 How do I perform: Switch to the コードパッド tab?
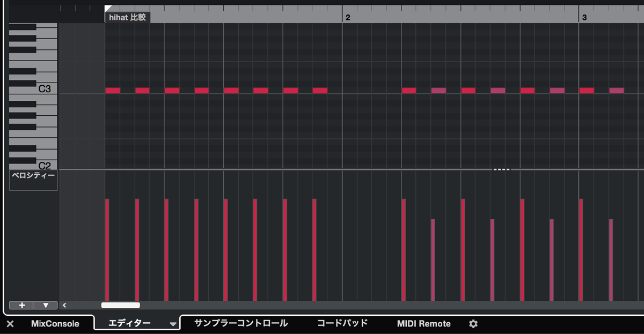pyautogui.click(x=342, y=323)
